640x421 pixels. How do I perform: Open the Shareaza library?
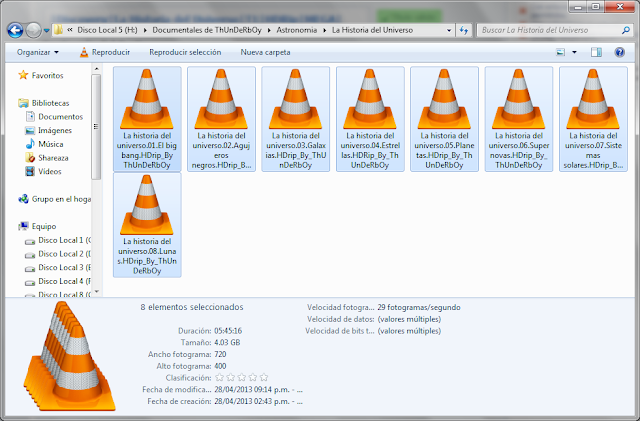[47, 158]
